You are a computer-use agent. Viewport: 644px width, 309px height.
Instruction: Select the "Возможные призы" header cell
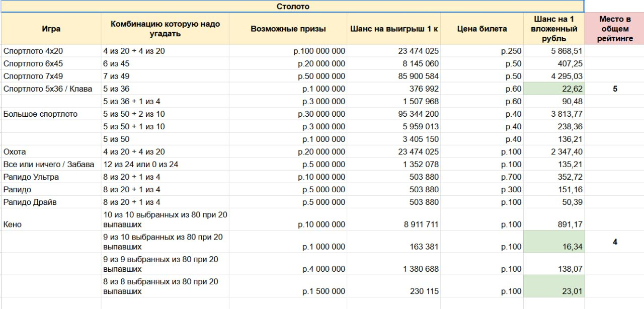point(288,29)
